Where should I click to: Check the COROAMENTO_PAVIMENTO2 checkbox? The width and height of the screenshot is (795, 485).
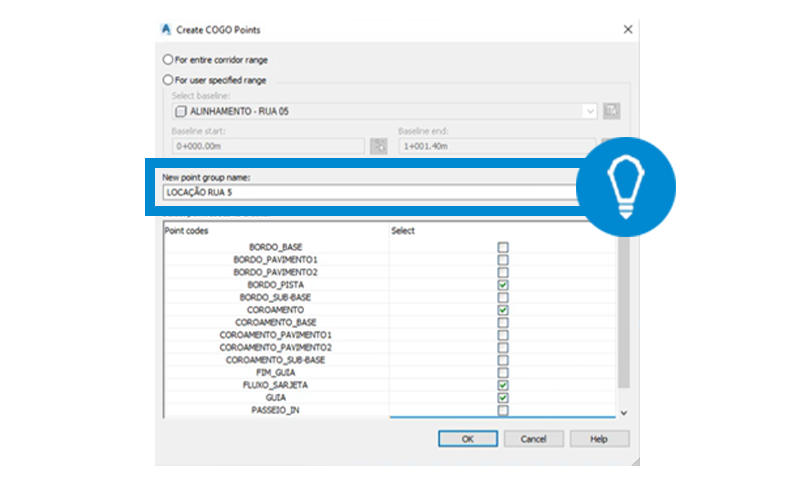click(x=503, y=348)
